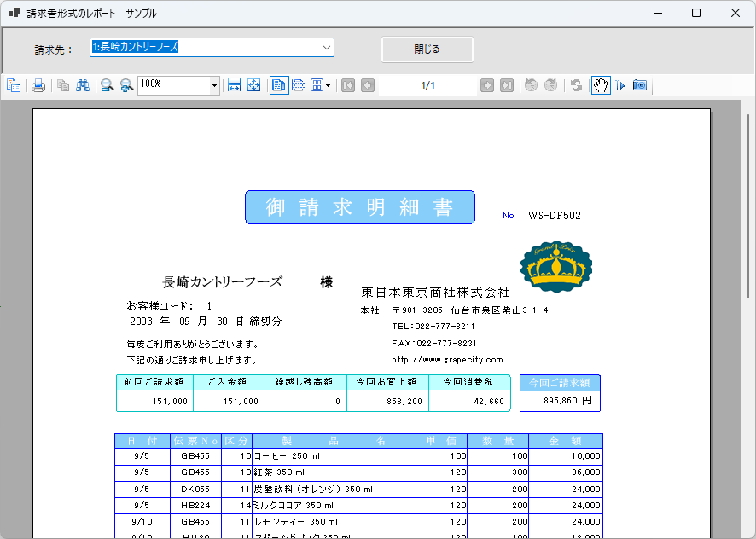Image resolution: width=756 pixels, height=539 pixels.
Task: Click the 今回お買上額 value 853,200
Action: point(404,401)
